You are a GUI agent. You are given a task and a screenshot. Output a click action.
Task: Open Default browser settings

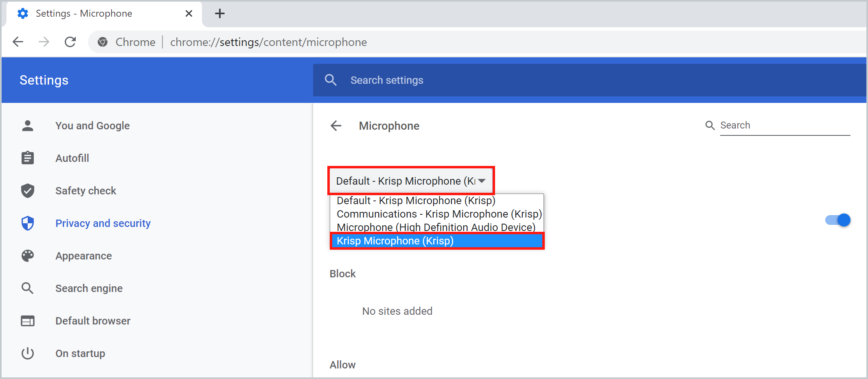click(x=93, y=321)
